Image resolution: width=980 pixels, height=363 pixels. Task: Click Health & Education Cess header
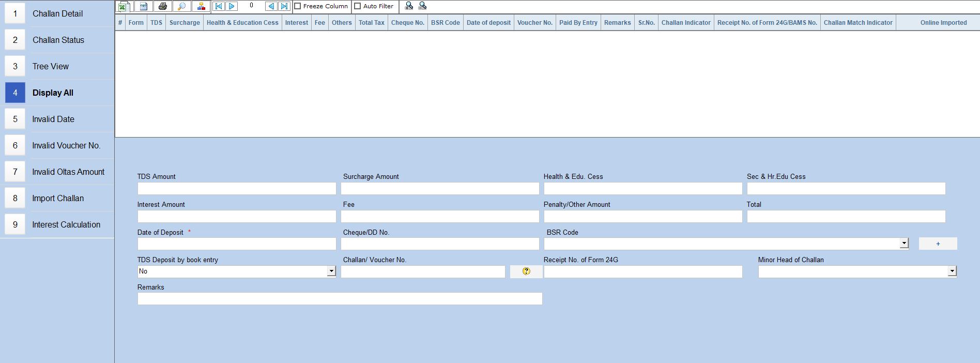click(242, 23)
